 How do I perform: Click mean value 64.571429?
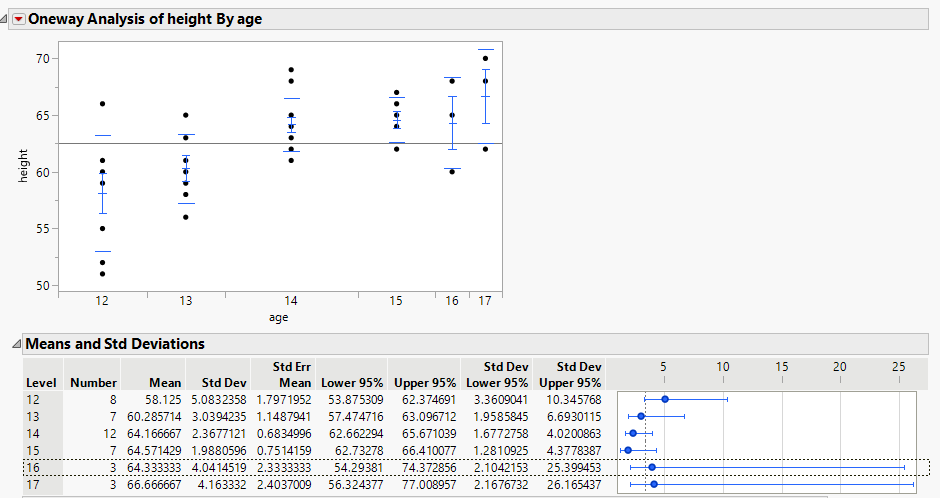154,450
